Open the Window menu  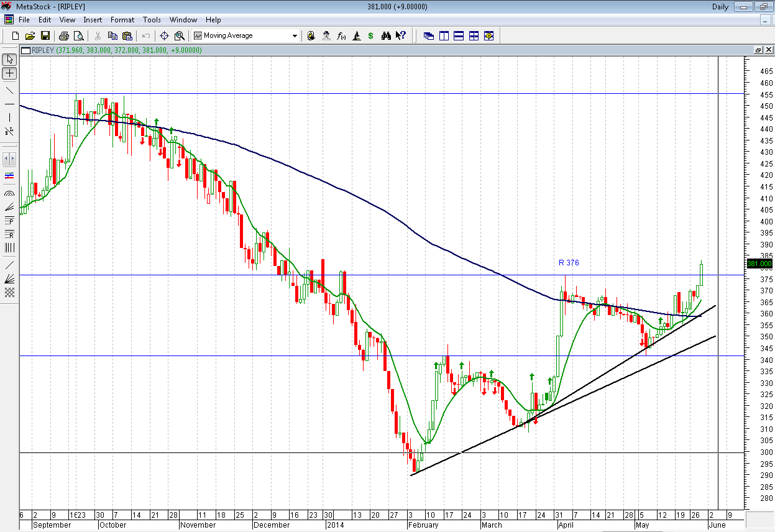(183, 20)
